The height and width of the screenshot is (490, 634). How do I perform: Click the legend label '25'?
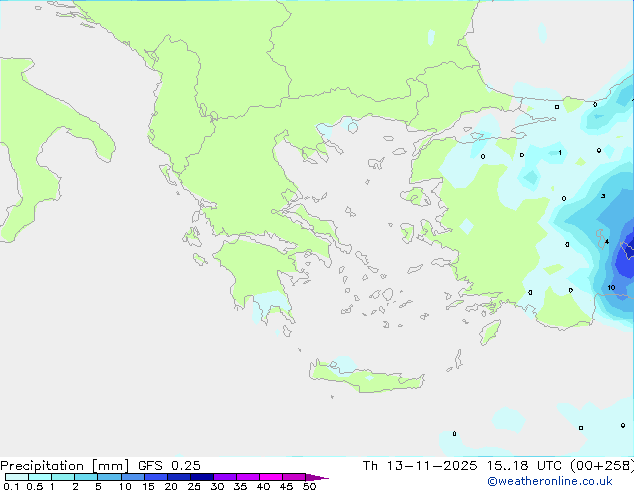194,486
